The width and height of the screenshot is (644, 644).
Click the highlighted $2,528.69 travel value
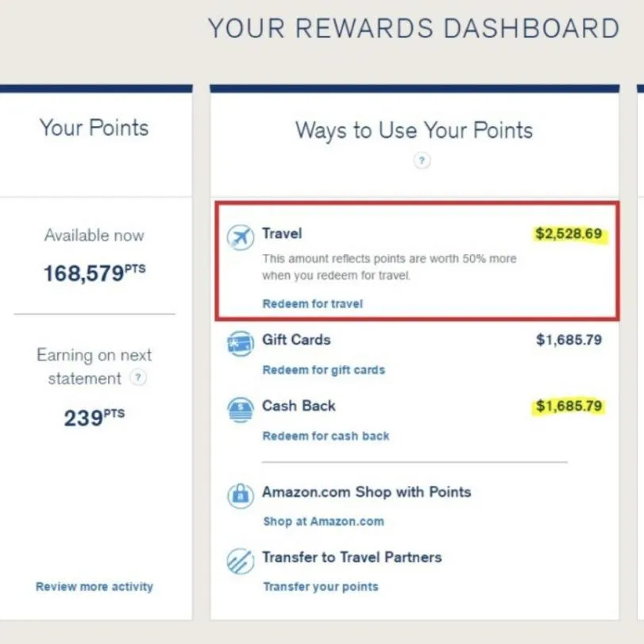(x=569, y=233)
